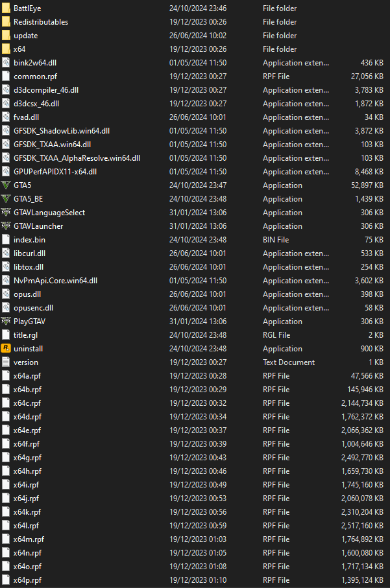
Task: Select the x64a.rpf file icon
Action: [x=6, y=376]
